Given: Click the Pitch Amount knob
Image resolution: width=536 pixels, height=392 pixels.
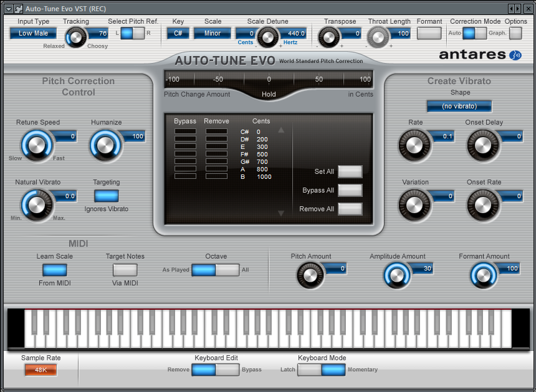Looking at the screenshot, I should pyautogui.click(x=310, y=275).
